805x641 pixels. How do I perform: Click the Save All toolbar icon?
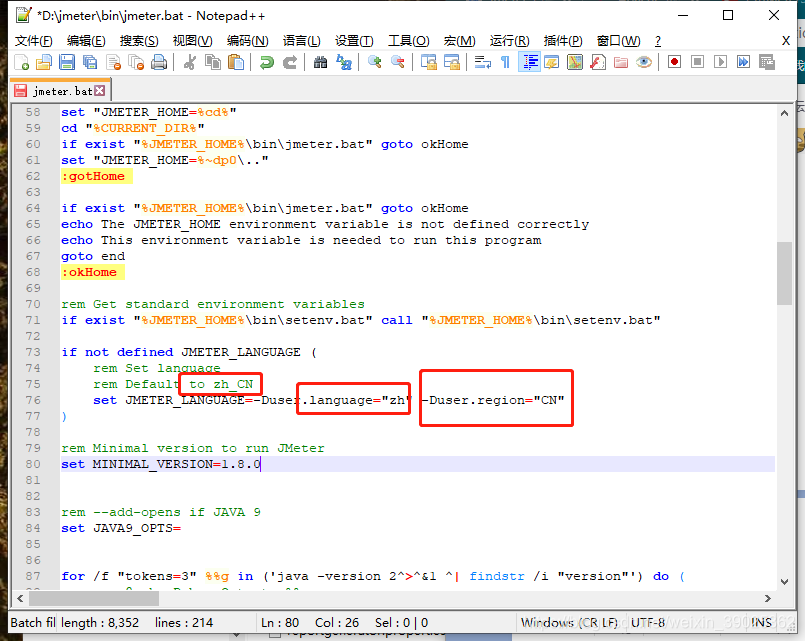(90, 63)
